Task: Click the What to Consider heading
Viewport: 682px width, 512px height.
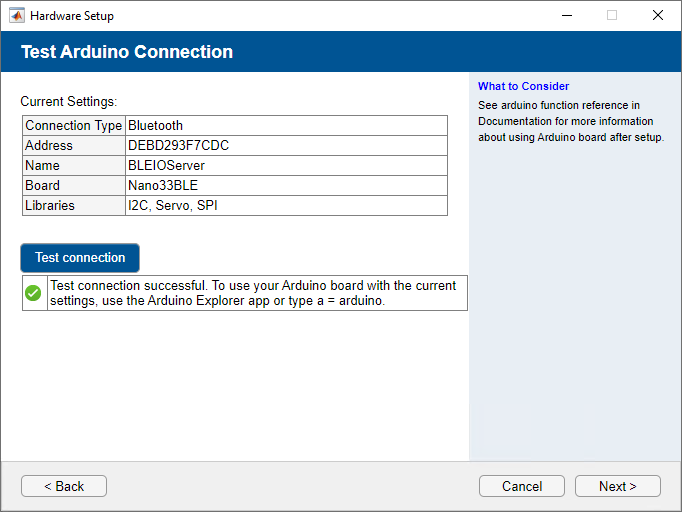Action: [523, 86]
